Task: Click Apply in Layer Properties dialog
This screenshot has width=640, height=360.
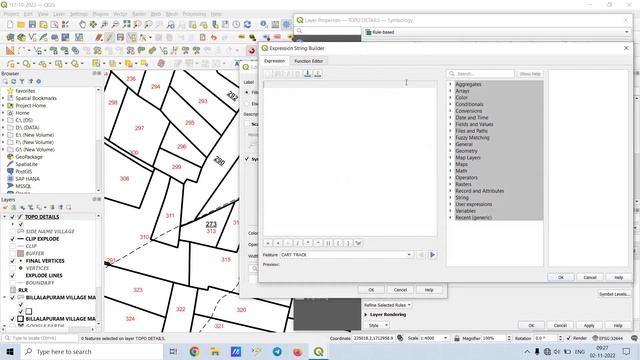Action: pyautogui.click(x=589, y=325)
